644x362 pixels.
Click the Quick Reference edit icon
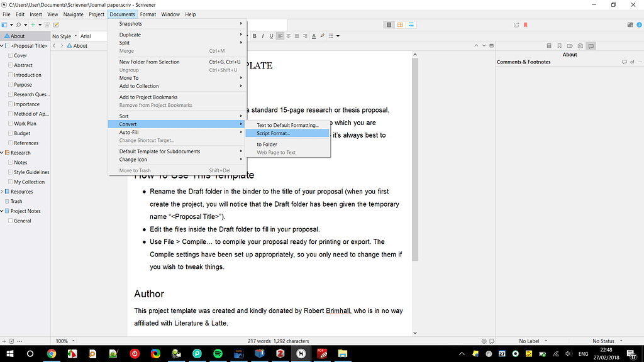coord(56,25)
